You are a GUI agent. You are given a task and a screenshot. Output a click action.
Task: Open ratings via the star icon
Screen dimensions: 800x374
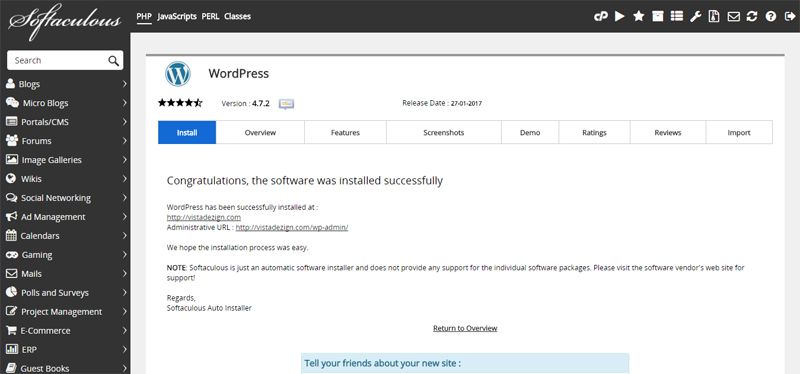(638, 16)
